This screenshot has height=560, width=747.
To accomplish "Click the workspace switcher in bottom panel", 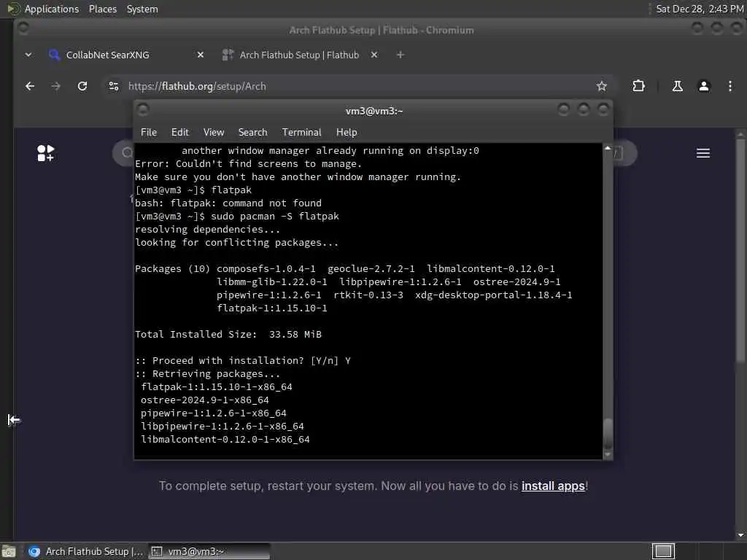I will click(663, 551).
